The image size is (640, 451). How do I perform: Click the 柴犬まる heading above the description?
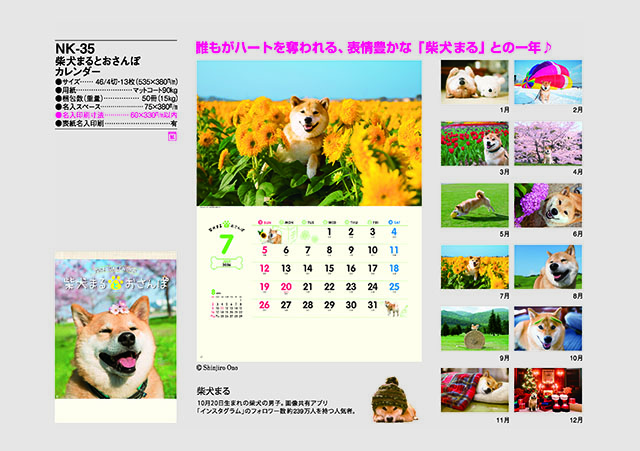[x=213, y=391]
